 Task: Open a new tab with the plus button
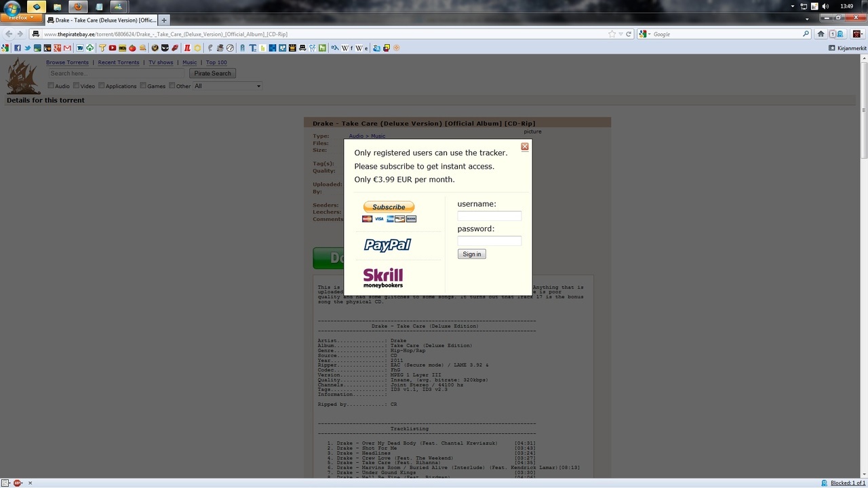point(164,20)
